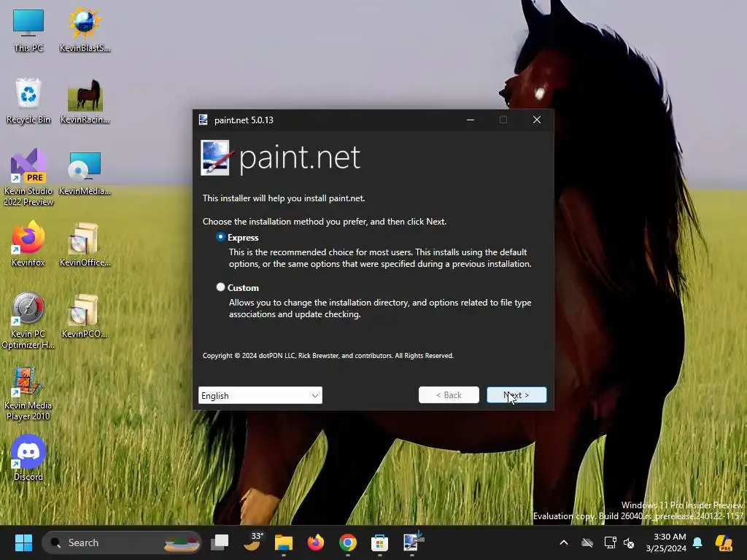The height and width of the screenshot is (560, 747).
Task: Open This PC desktop icon
Action: click(28, 29)
